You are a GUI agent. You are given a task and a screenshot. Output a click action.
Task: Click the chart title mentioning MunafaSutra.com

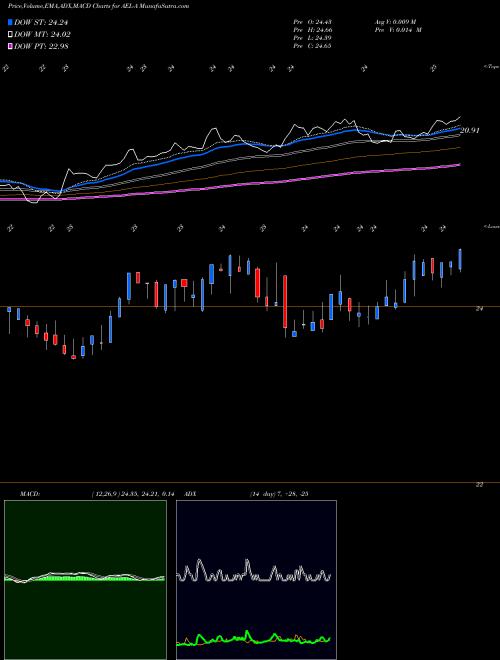[x=98, y=6]
